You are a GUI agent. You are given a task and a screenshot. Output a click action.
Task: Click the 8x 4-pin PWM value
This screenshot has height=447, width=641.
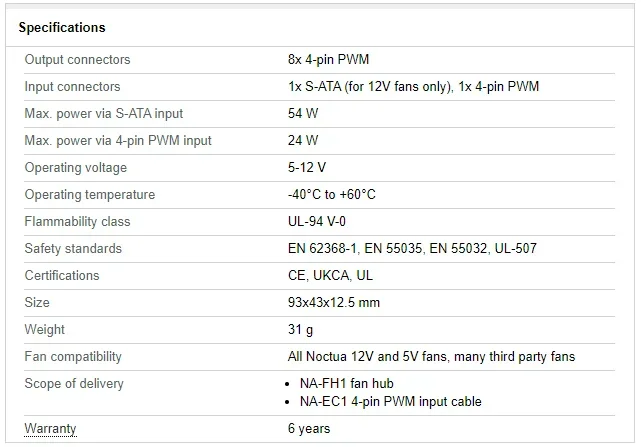pos(328,60)
